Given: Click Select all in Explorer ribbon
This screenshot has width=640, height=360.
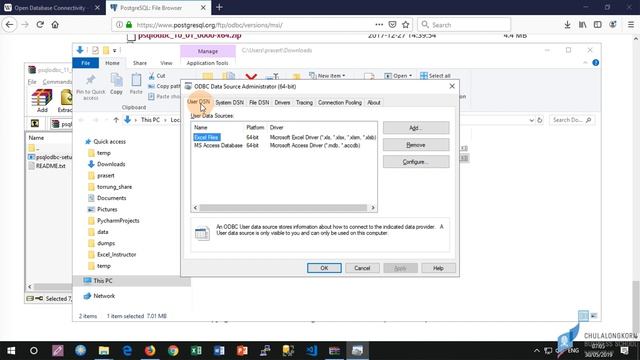Looking at the screenshot, I should pyautogui.click(x=435, y=76).
